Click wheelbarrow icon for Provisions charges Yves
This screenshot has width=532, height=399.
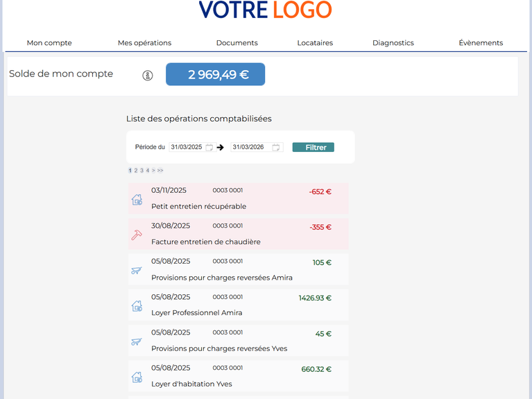tap(137, 341)
